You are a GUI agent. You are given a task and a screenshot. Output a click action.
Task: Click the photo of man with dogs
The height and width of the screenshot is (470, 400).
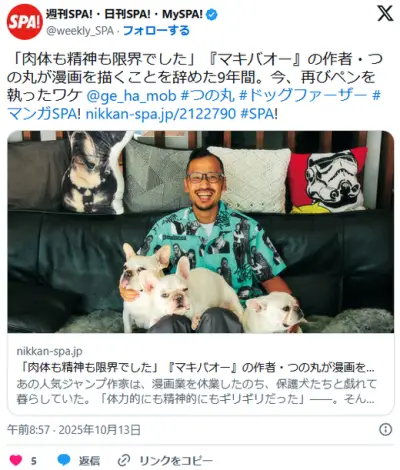200,232
